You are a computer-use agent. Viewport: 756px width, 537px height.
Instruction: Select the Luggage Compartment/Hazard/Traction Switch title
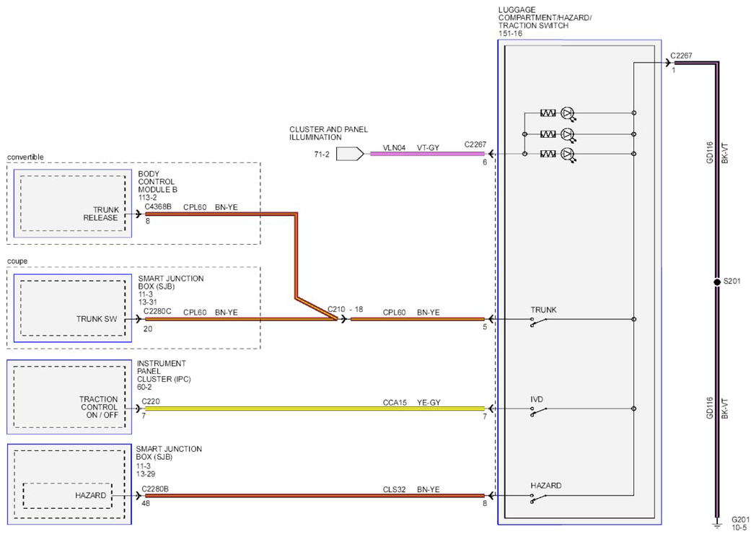pyautogui.click(x=545, y=17)
